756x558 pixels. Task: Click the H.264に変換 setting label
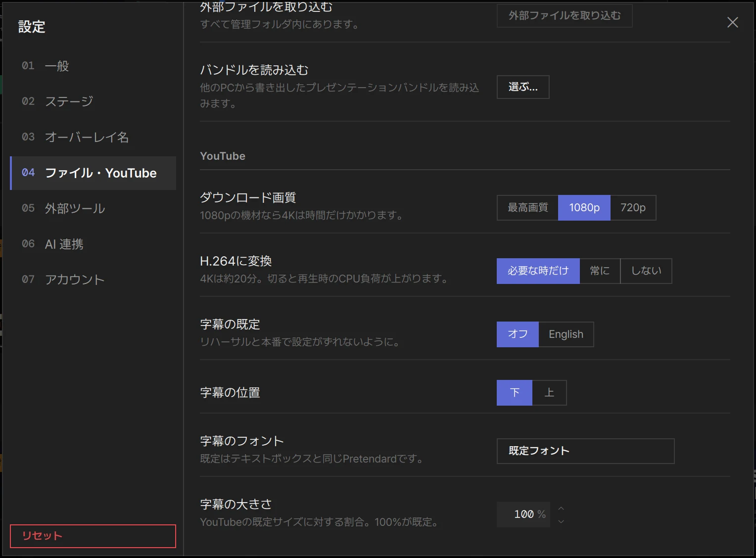coord(236,261)
